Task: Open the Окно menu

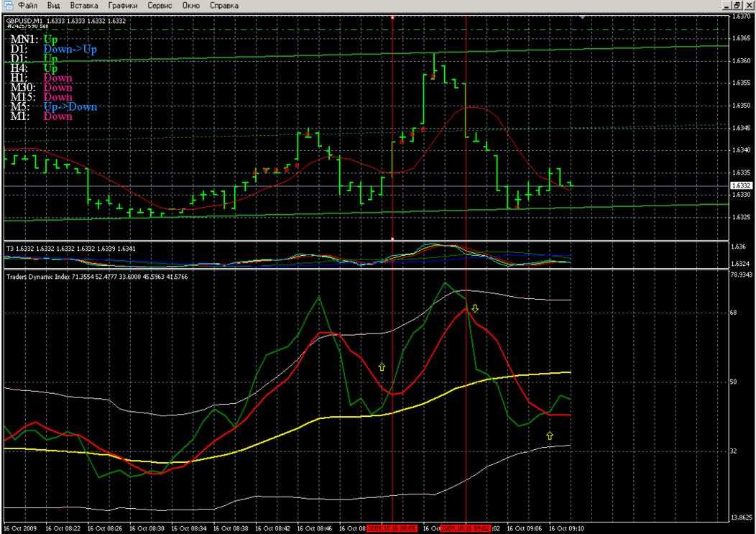Action: tap(191, 6)
